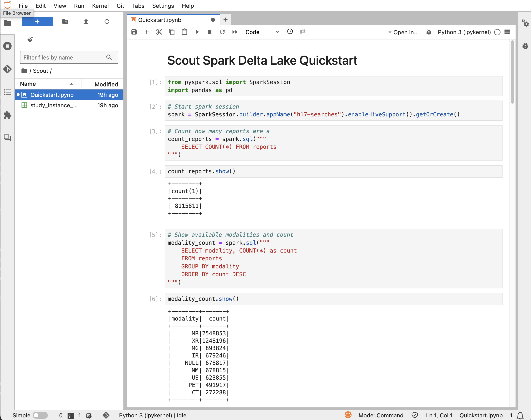This screenshot has width=531, height=420.
Task: Open the Run menu
Action: pos(79,6)
